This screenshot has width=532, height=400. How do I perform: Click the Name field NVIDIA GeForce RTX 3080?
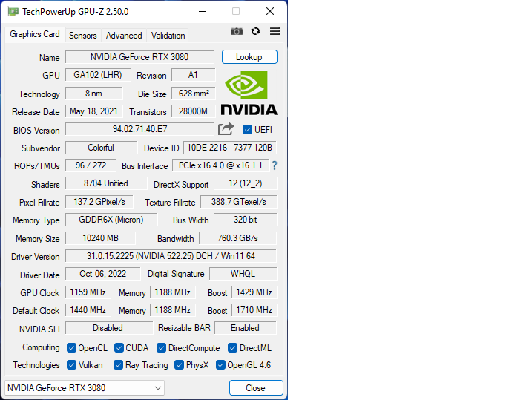pos(139,57)
